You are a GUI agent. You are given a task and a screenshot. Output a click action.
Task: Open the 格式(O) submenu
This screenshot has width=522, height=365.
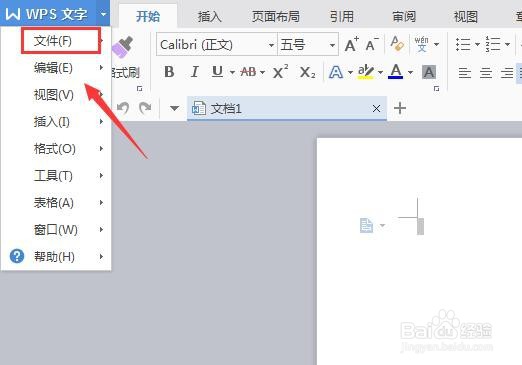(x=56, y=149)
